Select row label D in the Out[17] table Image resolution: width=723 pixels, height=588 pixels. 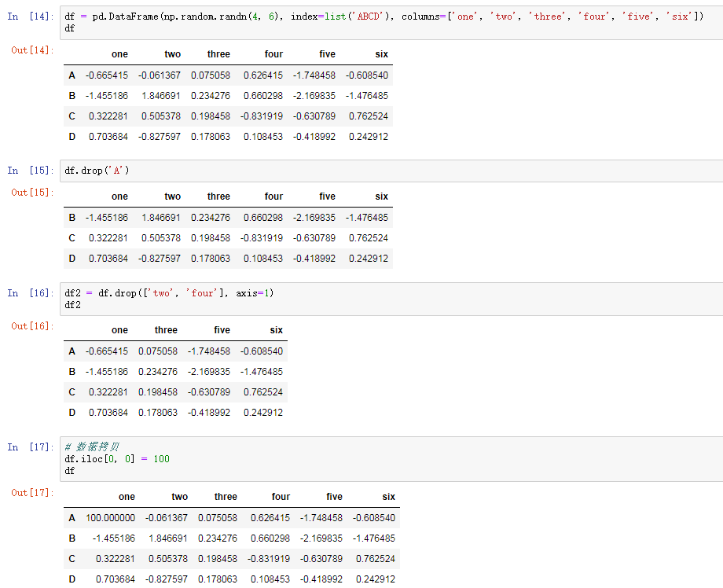pyautogui.click(x=72, y=579)
